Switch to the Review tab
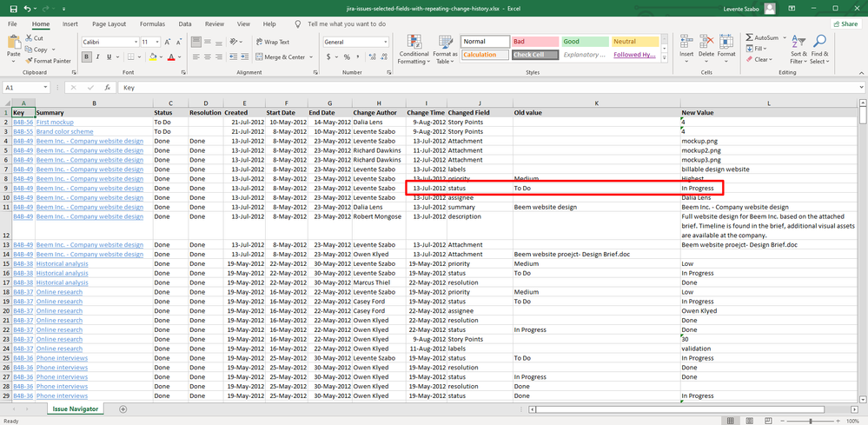Image resolution: width=868 pixels, height=425 pixels. click(x=215, y=24)
